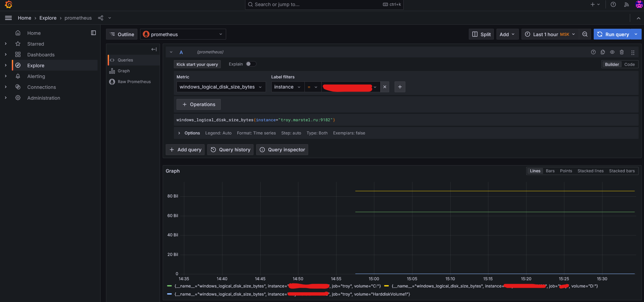Go to Queries in outline panel

(x=134, y=60)
